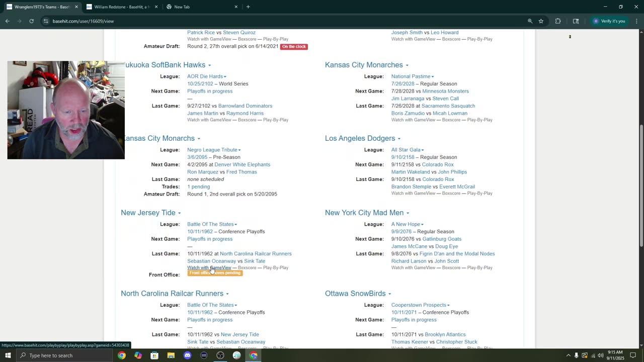Open the AOR Die Hards league dropdown

(207, 76)
